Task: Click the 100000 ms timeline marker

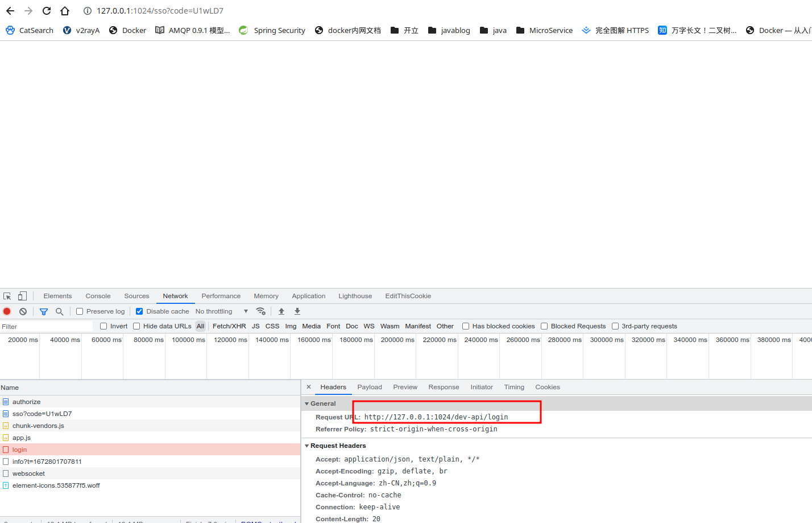Action: [189, 340]
